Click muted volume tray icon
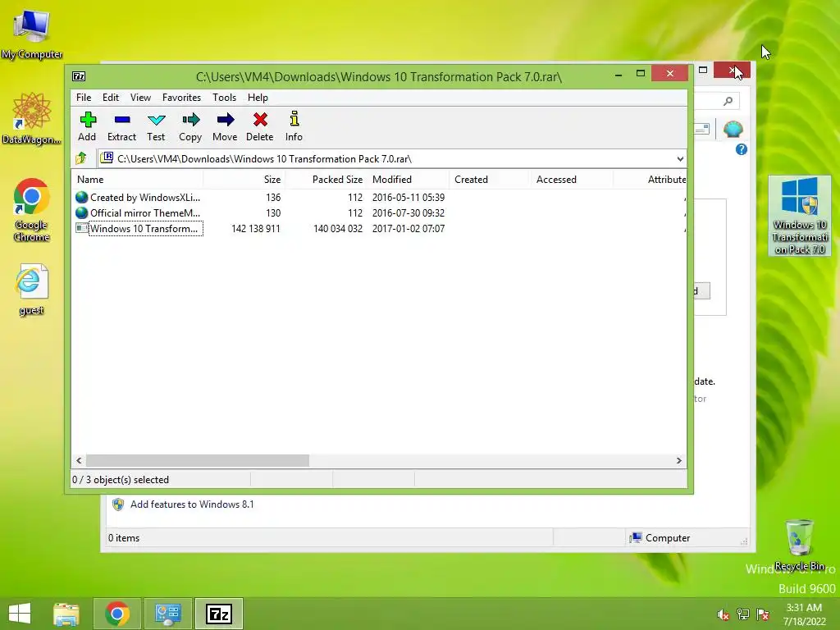Screen dimensions: 840x630 coord(724,614)
